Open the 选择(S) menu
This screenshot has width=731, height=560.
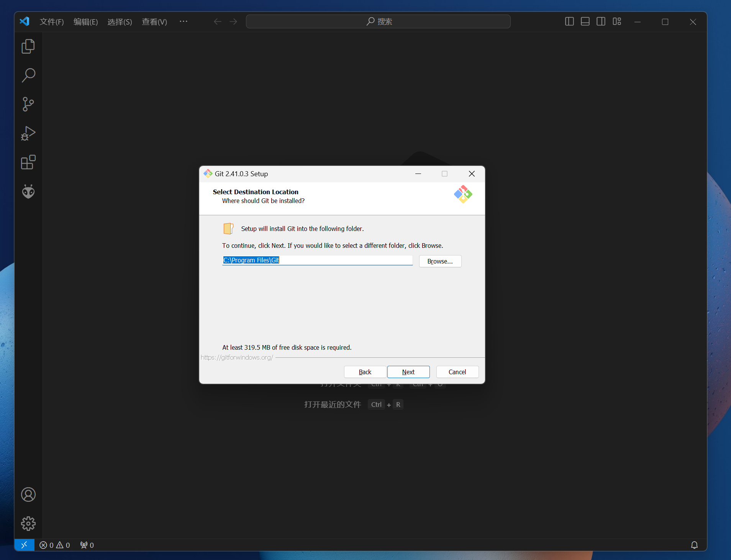pos(120,21)
